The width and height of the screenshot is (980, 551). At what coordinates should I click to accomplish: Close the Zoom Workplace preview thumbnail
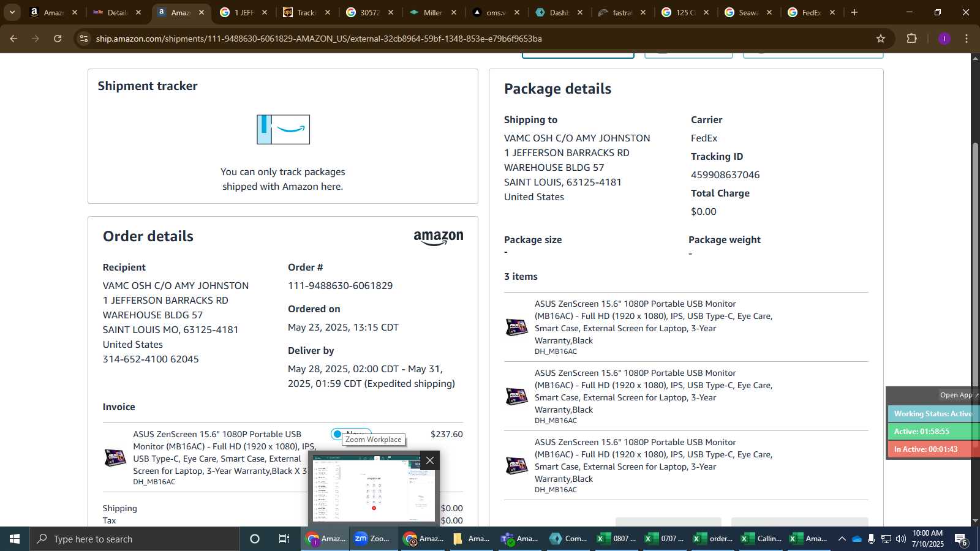pyautogui.click(x=430, y=460)
